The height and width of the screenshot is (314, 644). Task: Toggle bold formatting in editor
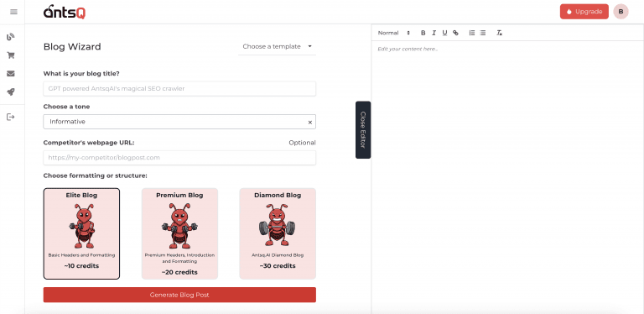pyautogui.click(x=423, y=33)
